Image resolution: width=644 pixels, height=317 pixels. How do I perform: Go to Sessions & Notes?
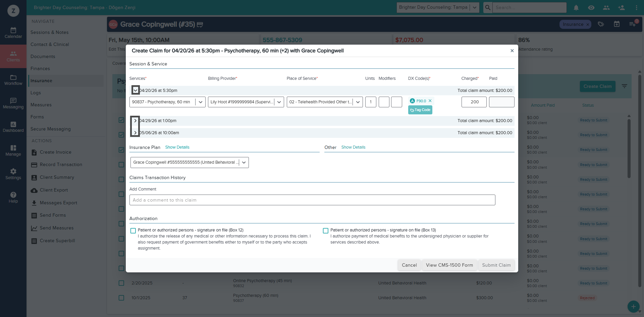coord(49,33)
